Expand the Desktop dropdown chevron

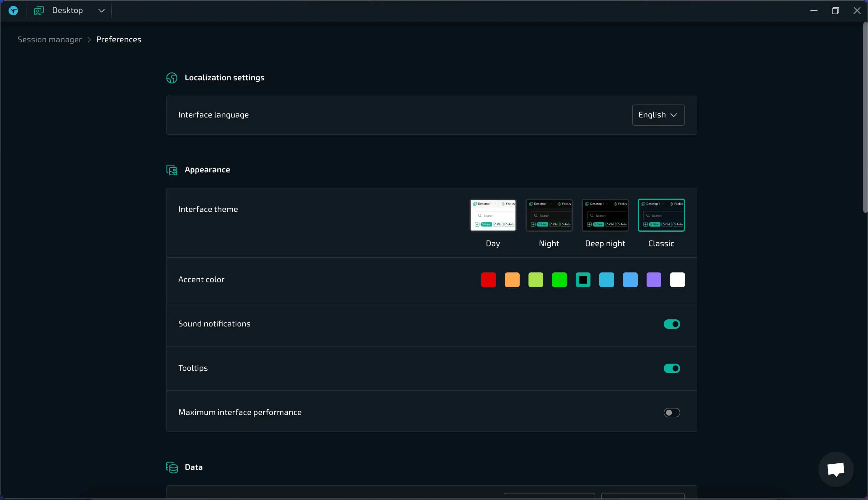101,11
